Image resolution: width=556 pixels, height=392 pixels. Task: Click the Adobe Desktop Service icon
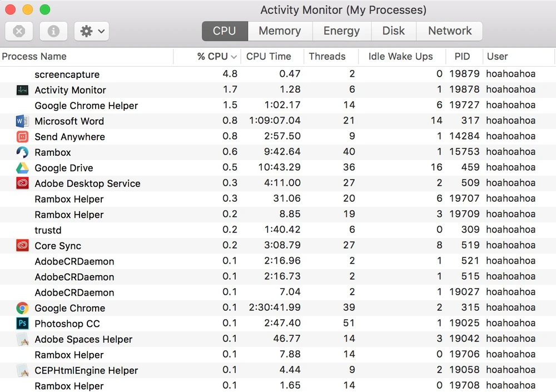[22, 183]
